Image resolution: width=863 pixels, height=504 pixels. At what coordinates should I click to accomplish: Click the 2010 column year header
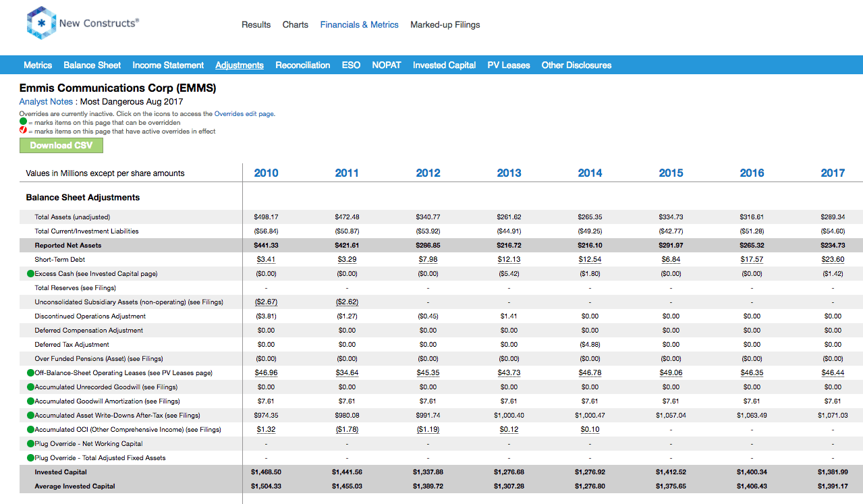click(x=266, y=173)
